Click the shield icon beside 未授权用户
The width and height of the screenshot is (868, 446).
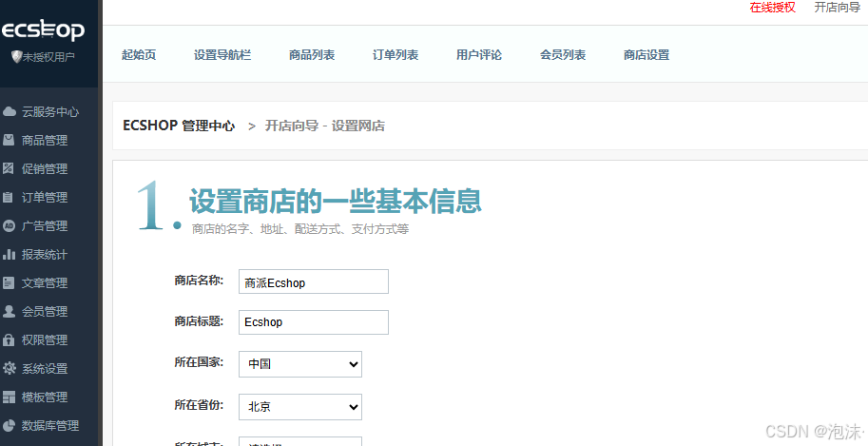(16, 56)
